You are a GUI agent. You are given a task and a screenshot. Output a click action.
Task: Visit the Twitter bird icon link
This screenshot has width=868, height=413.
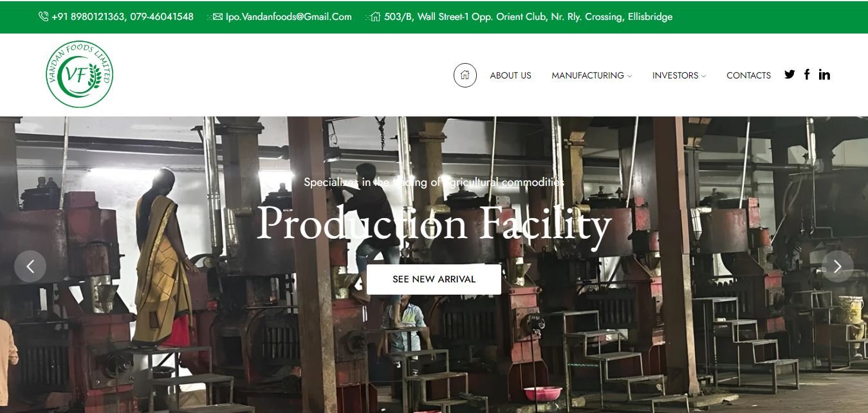[790, 75]
